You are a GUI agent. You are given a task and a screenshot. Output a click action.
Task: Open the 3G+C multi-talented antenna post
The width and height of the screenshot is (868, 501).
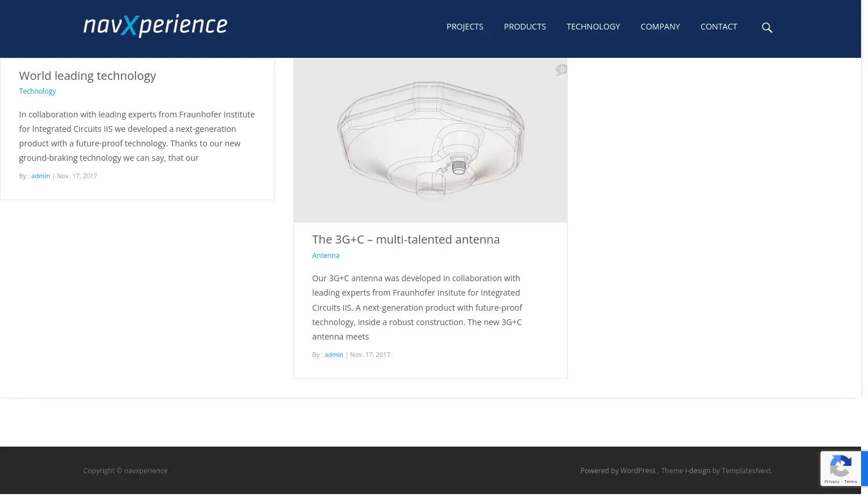[x=406, y=239]
